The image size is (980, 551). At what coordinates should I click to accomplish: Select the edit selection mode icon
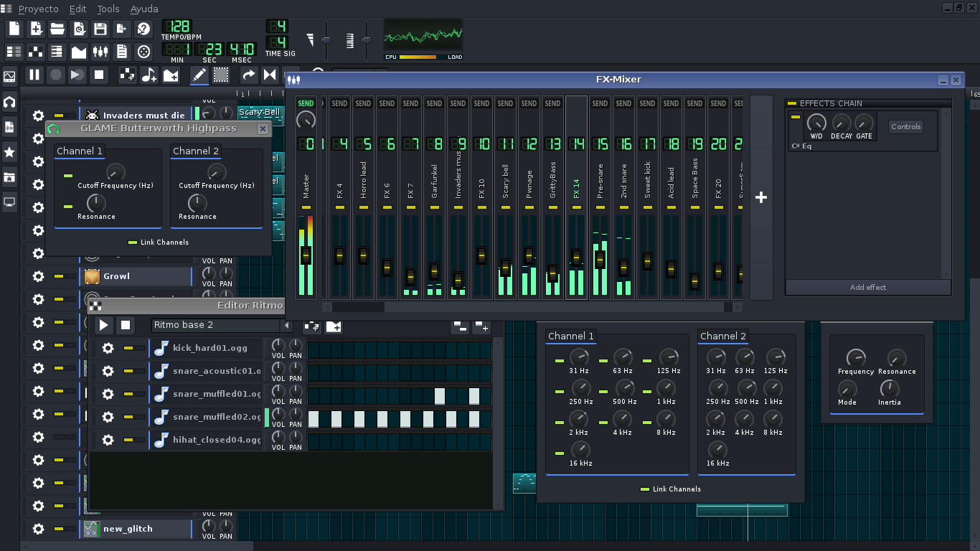(x=220, y=75)
